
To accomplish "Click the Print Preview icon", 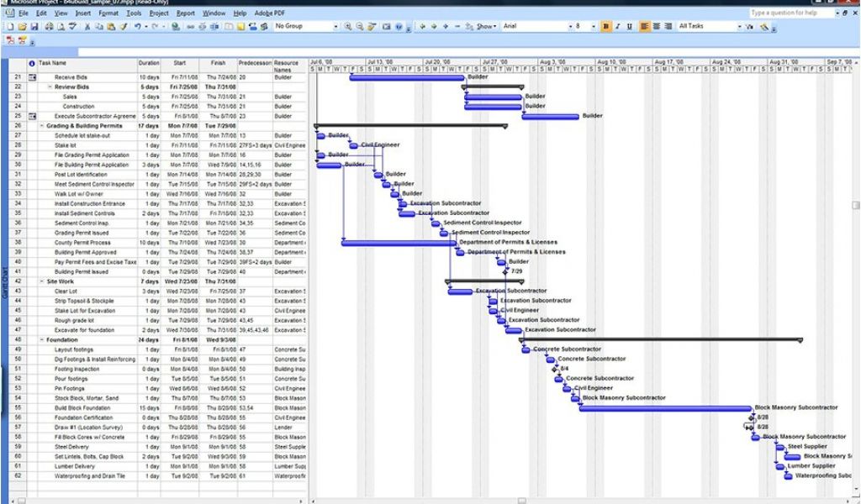I will (x=61, y=26).
